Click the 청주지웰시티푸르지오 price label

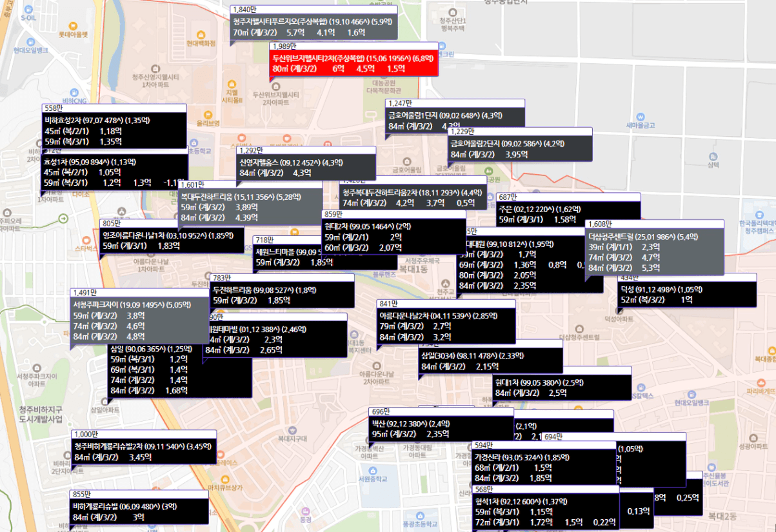tap(314, 23)
